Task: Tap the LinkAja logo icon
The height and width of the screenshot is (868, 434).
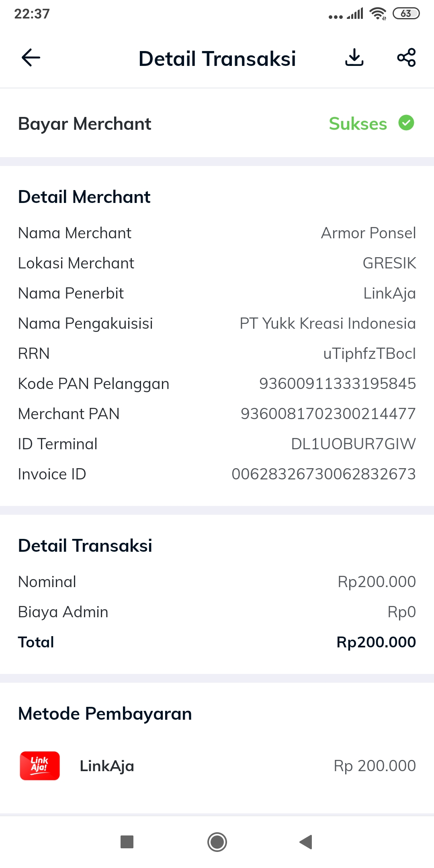Action: tap(40, 766)
